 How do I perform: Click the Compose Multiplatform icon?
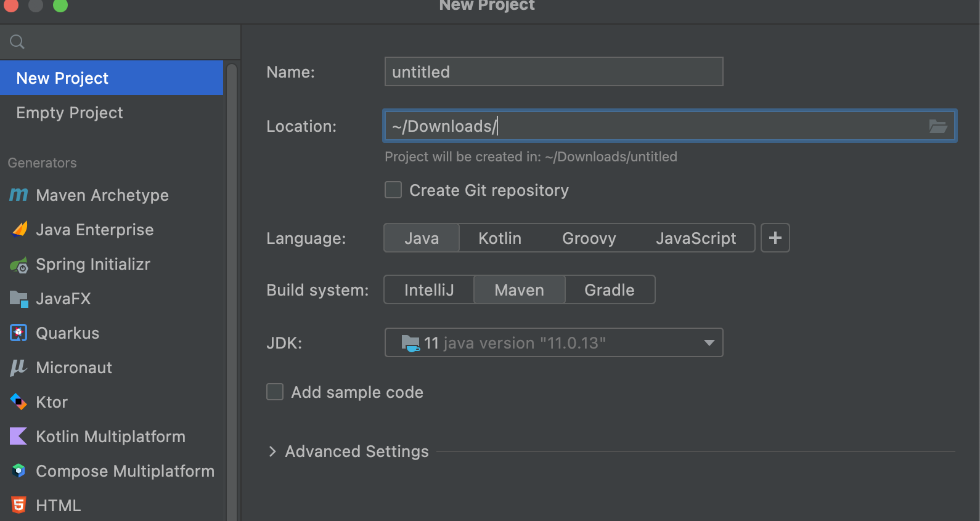click(x=19, y=471)
